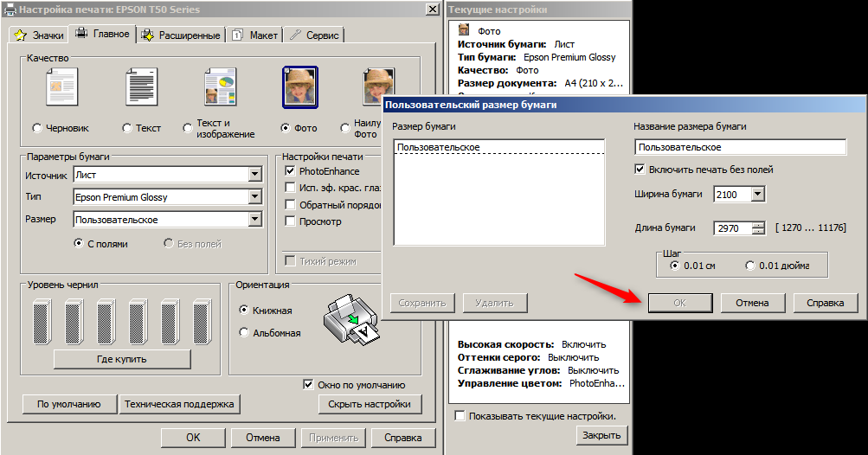Toggle Включить печать без полей checkbox
Viewport: 868px width, 455px height.
click(x=640, y=169)
